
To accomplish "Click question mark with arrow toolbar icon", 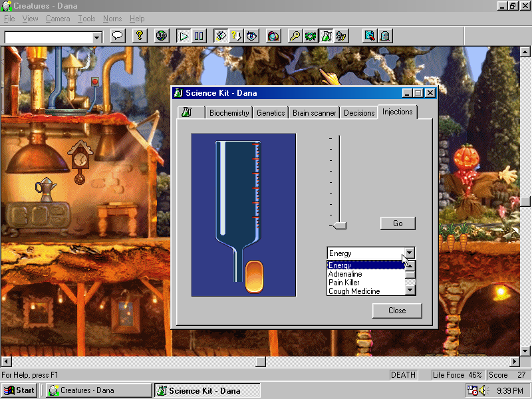I will tap(236, 36).
